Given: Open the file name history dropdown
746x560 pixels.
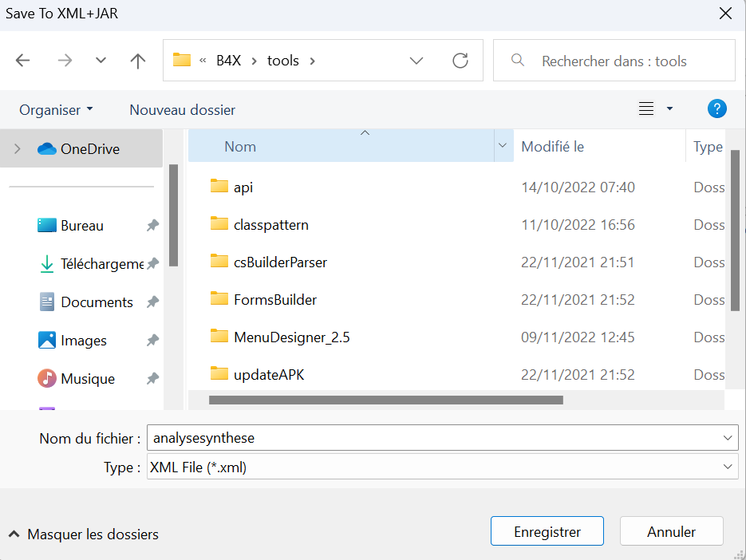Looking at the screenshot, I should pyautogui.click(x=728, y=438).
